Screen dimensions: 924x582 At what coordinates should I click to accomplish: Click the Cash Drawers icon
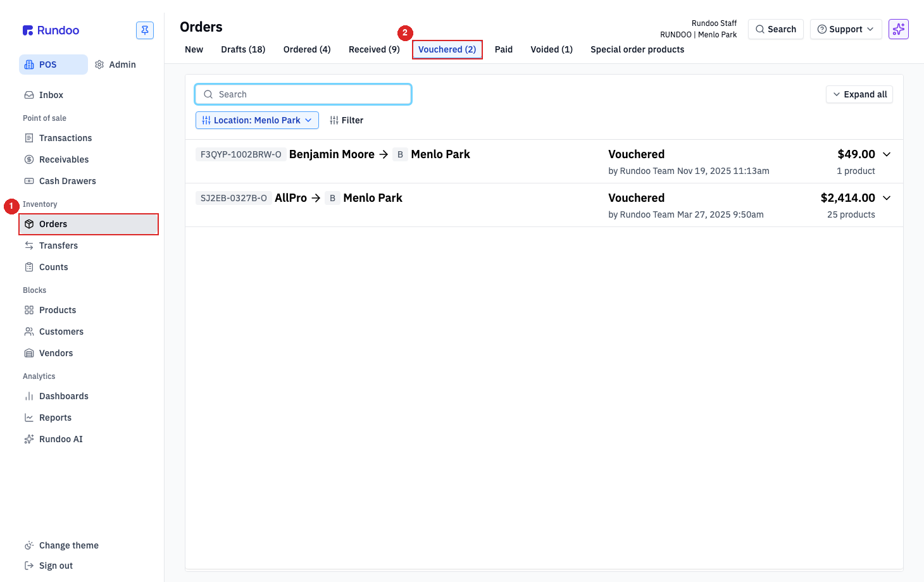tap(29, 181)
